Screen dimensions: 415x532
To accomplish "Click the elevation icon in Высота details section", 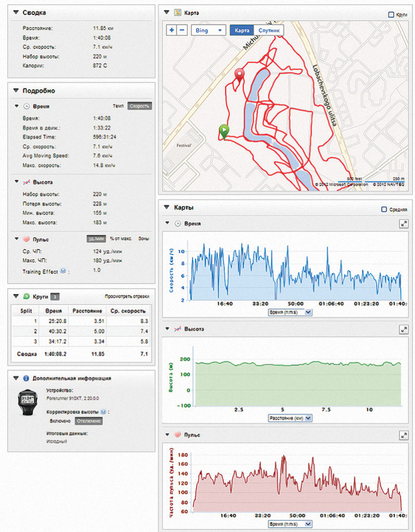I will click(27, 182).
